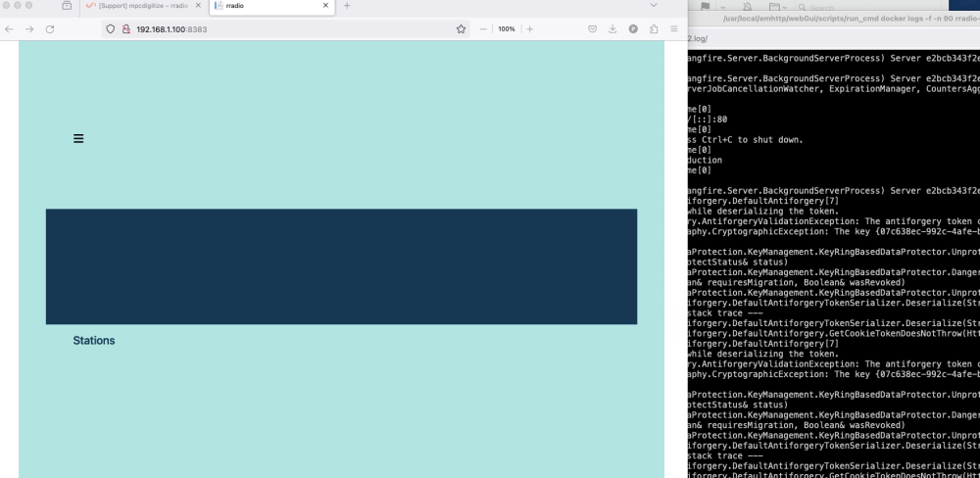Open the hamburger menu on the rradio page
The image size is (980, 478).
pyautogui.click(x=78, y=139)
